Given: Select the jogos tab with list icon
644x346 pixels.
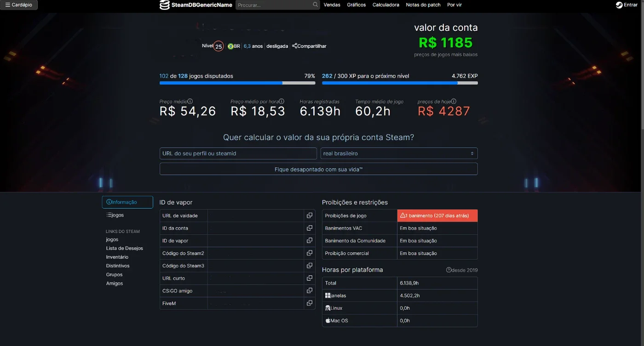Looking at the screenshot, I should pyautogui.click(x=115, y=215).
